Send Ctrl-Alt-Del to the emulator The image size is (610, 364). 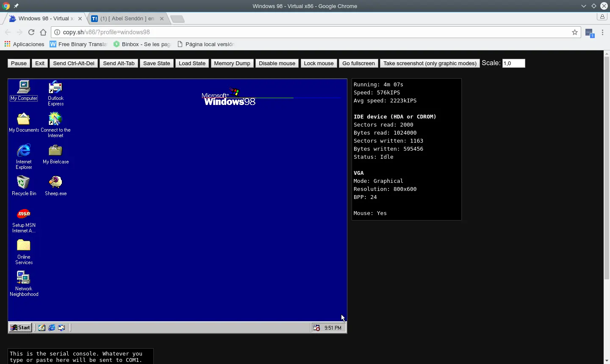tap(74, 63)
